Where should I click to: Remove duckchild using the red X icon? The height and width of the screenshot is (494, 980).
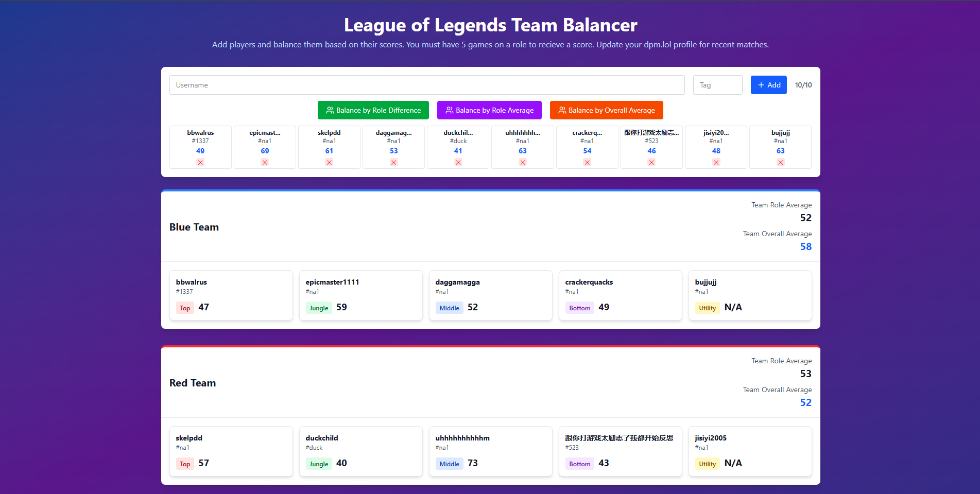(x=458, y=162)
